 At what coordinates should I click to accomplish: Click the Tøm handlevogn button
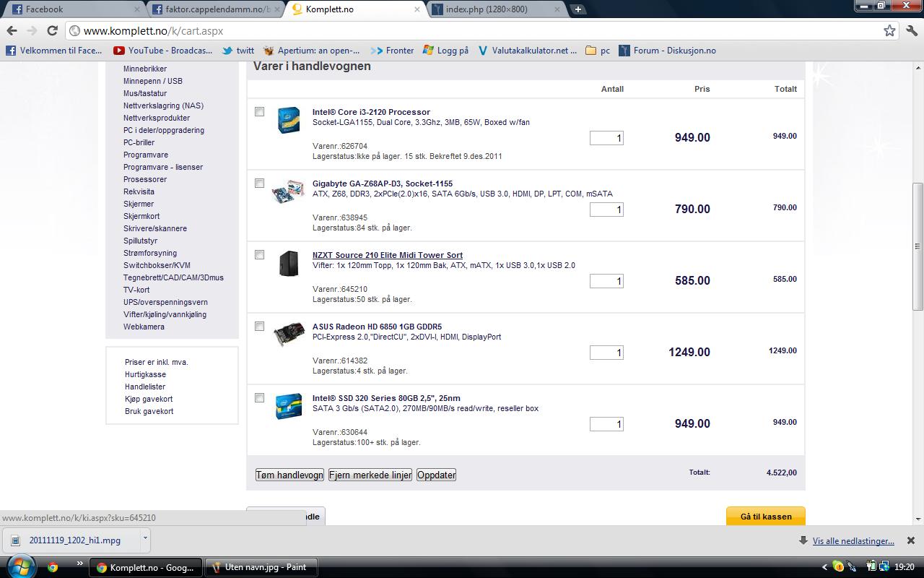[289, 475]
